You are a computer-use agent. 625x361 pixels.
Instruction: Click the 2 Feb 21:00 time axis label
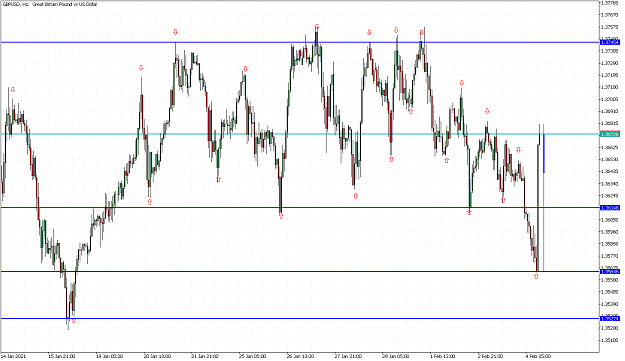490,356
